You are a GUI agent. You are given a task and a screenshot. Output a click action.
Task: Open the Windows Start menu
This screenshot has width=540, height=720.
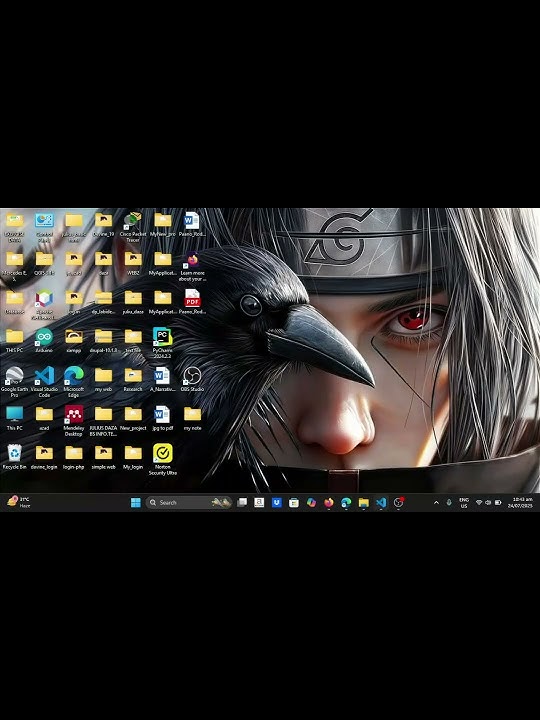coord(136,502)
